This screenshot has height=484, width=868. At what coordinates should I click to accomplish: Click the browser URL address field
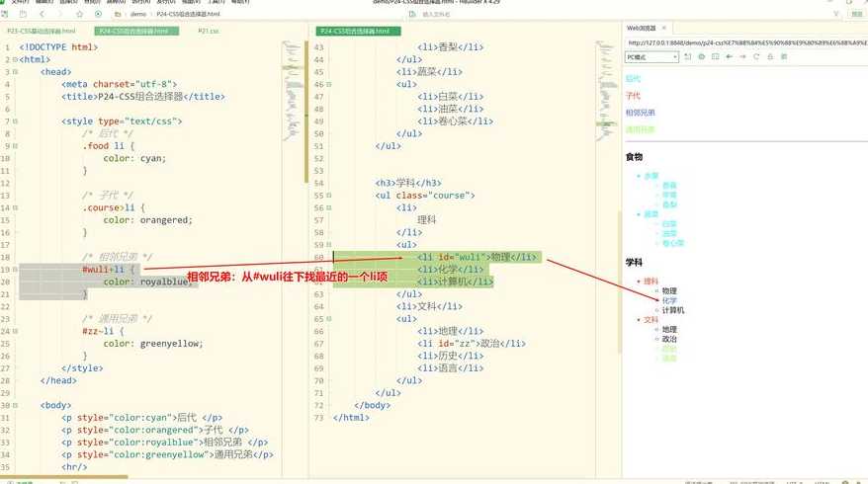[747, 42]
